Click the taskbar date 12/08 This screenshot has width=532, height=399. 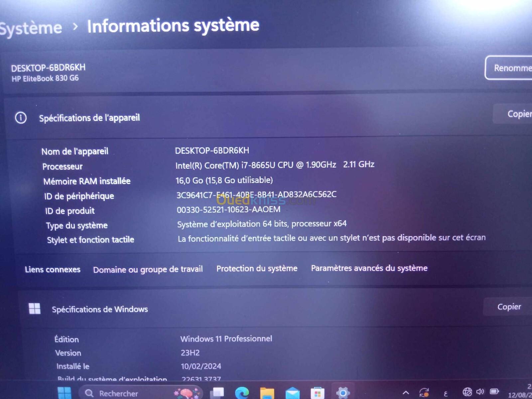520,395
